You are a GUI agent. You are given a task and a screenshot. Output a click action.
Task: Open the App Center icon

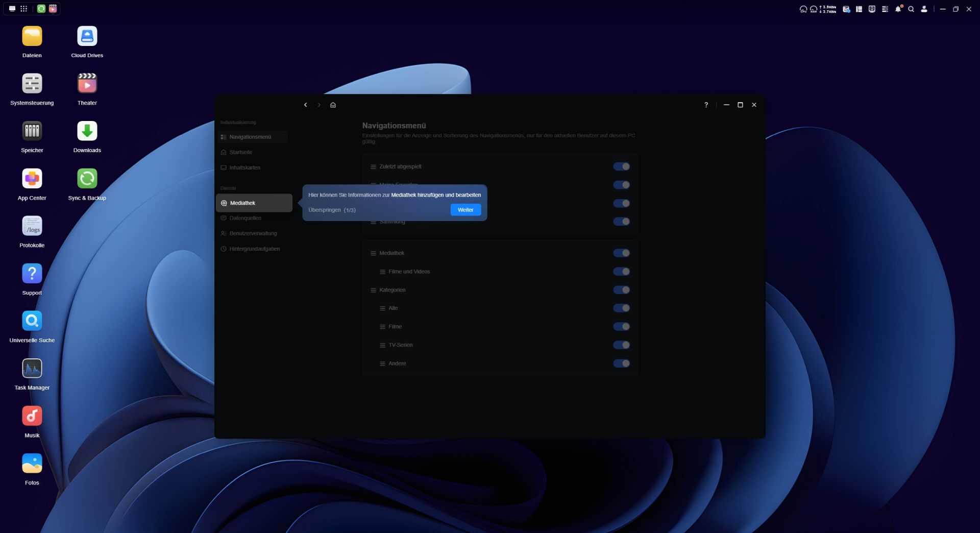[32, 179]
